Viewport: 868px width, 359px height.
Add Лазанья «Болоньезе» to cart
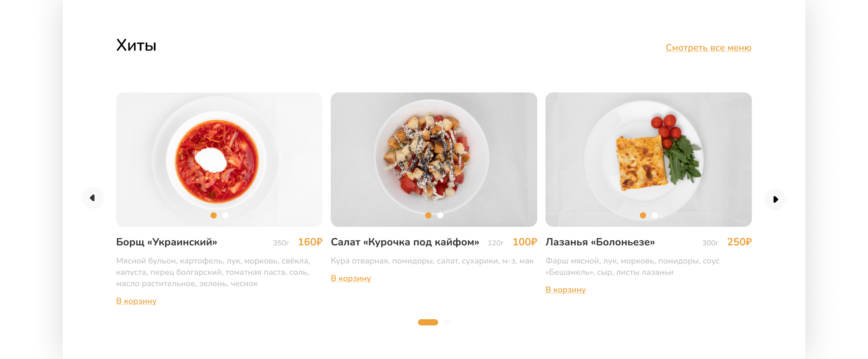(565, 290)
